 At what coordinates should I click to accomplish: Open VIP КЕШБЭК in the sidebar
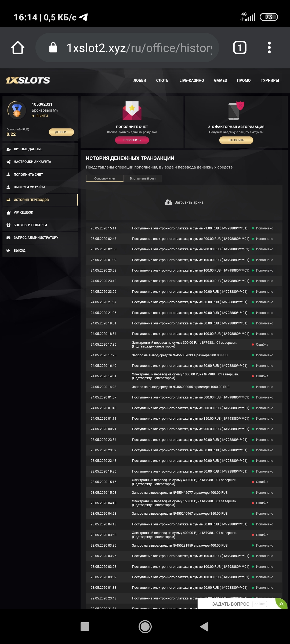pyautogui.click(x=23, y=213)
